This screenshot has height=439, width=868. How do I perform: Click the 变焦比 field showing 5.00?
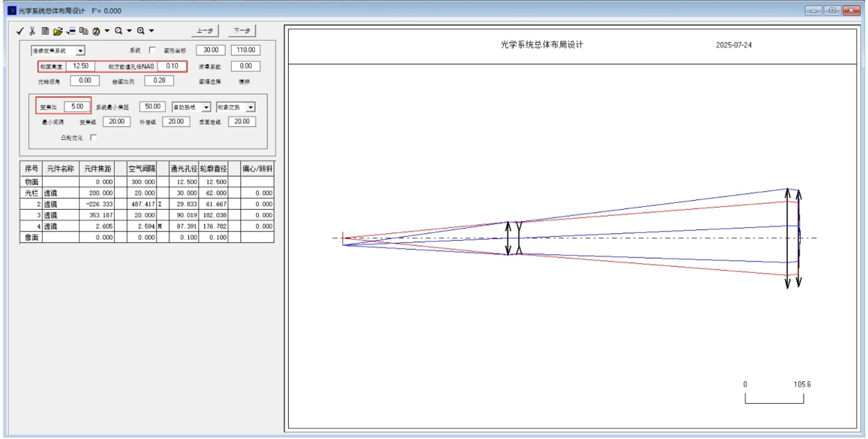[76, 107]
